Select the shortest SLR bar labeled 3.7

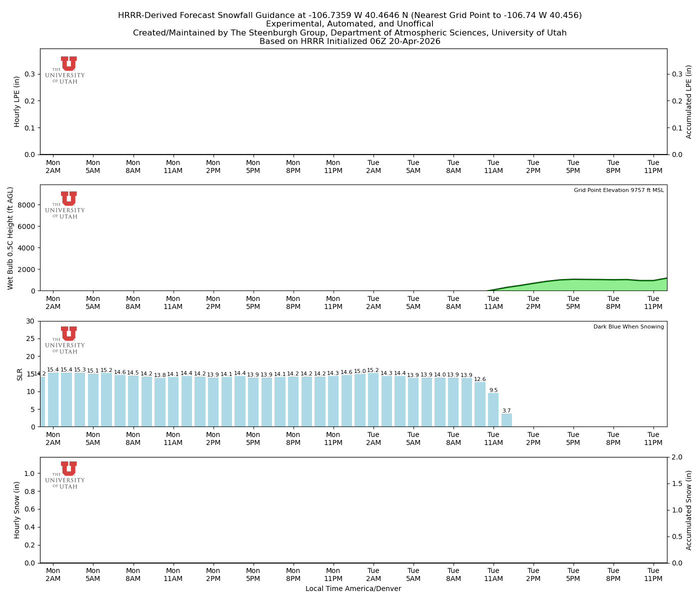(x=506, y=420)
